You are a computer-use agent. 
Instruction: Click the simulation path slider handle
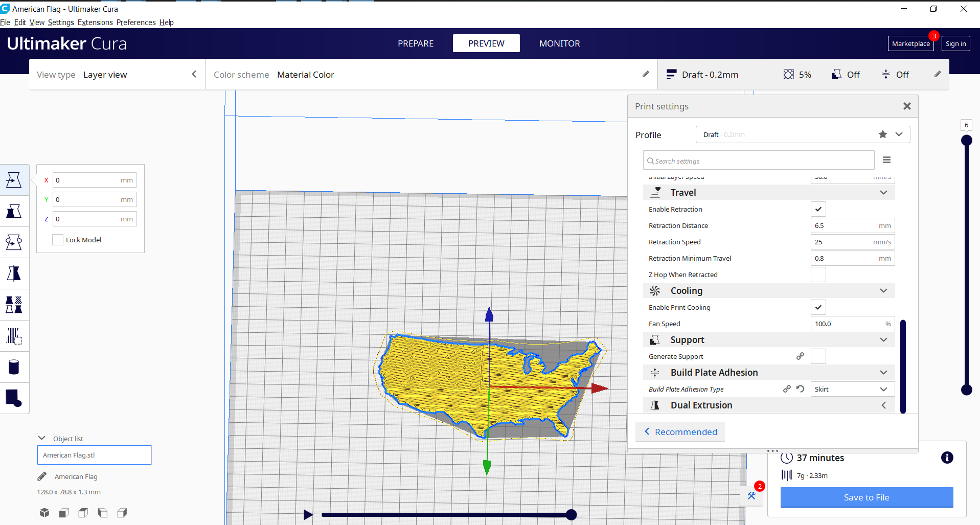point(572,515)
